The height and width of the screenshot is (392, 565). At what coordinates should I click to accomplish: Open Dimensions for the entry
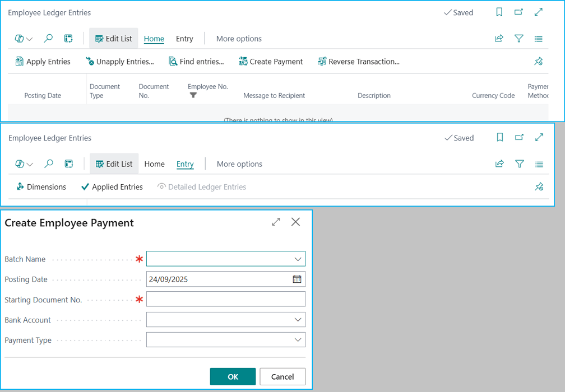click(41, 187)
